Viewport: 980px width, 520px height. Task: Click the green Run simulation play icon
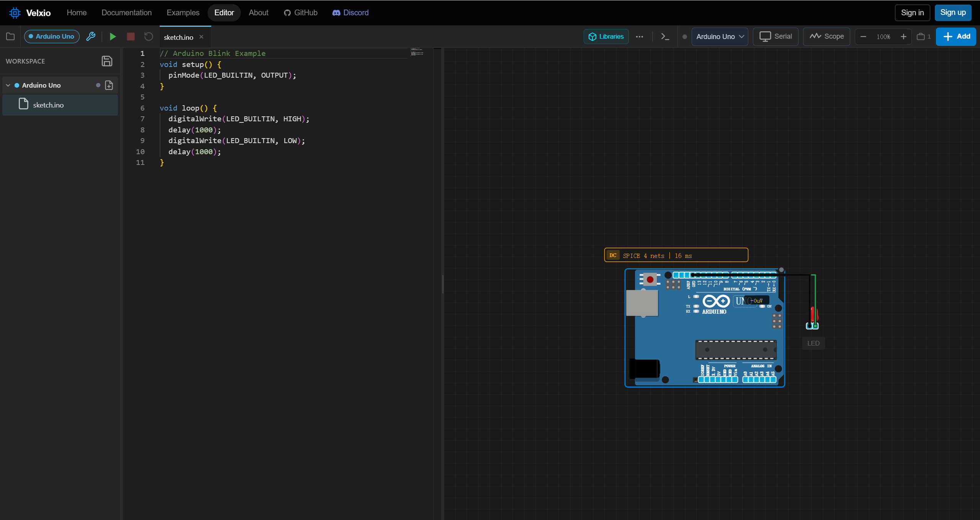coord(113,37)
